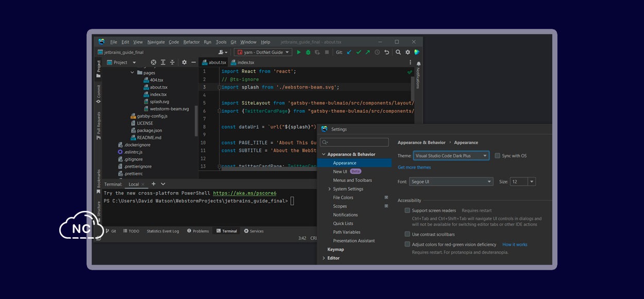644x299 pixels.
Task: Expand System Settings in settings tree
Action: [x=329, y=189]
